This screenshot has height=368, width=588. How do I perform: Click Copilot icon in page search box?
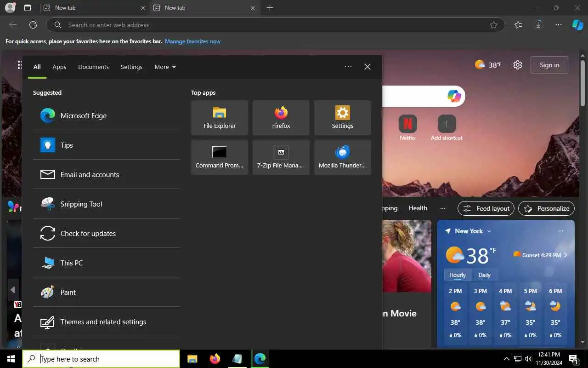(x=454, y=96)
